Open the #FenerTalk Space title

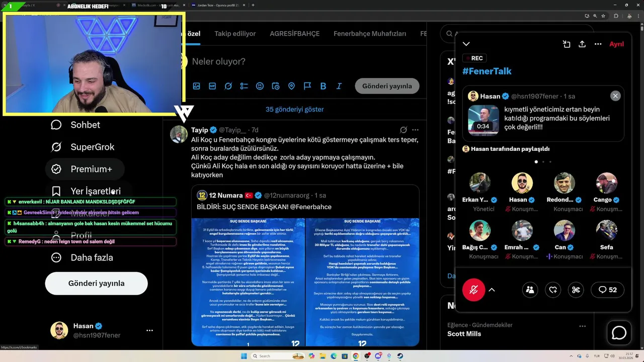click(x=487, y=71)
